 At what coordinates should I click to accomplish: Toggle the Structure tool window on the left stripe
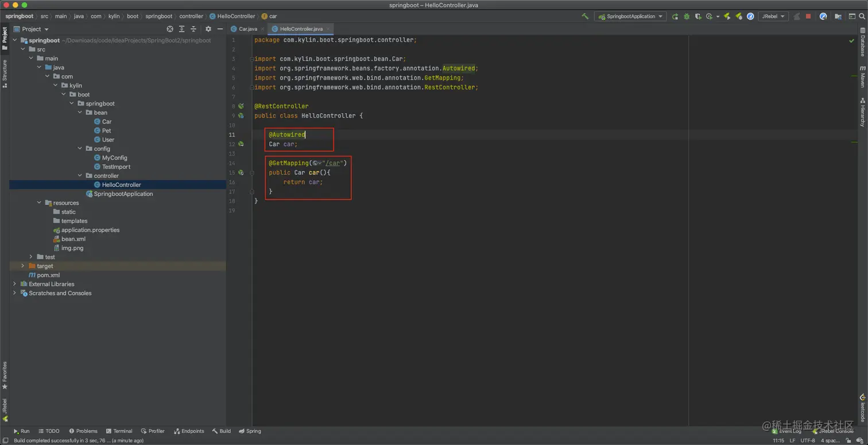coord(5,74)
